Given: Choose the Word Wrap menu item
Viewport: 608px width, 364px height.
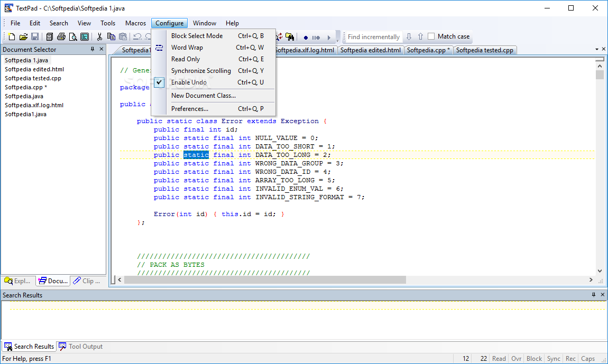Looking at the screenshot, I should pyautogui.click(x=213, y=48).
